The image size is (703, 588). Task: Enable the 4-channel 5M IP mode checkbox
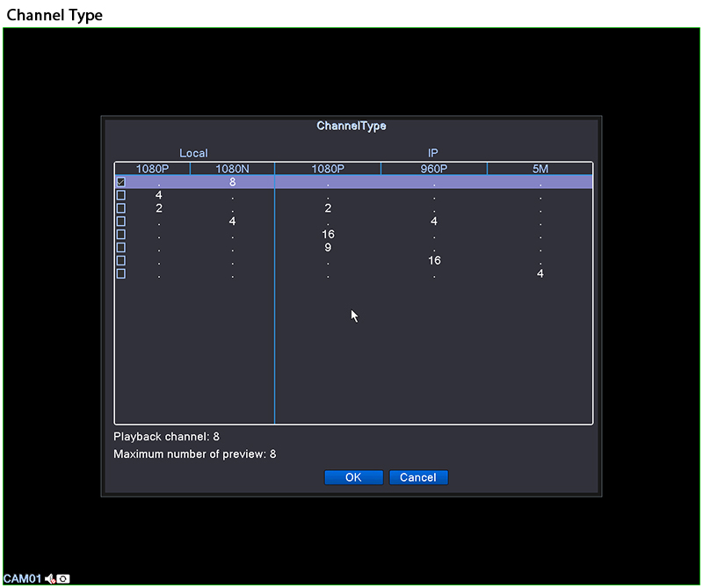(x=121, y=274)
